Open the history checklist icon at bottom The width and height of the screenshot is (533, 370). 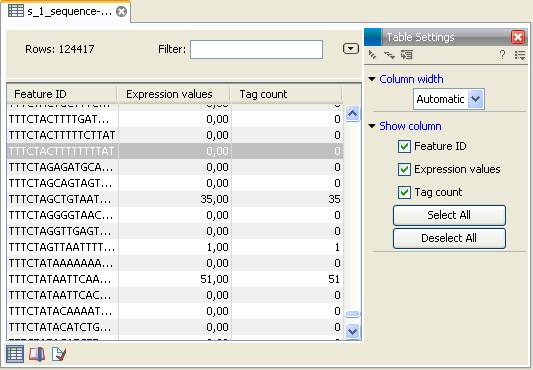pos(59,354)
